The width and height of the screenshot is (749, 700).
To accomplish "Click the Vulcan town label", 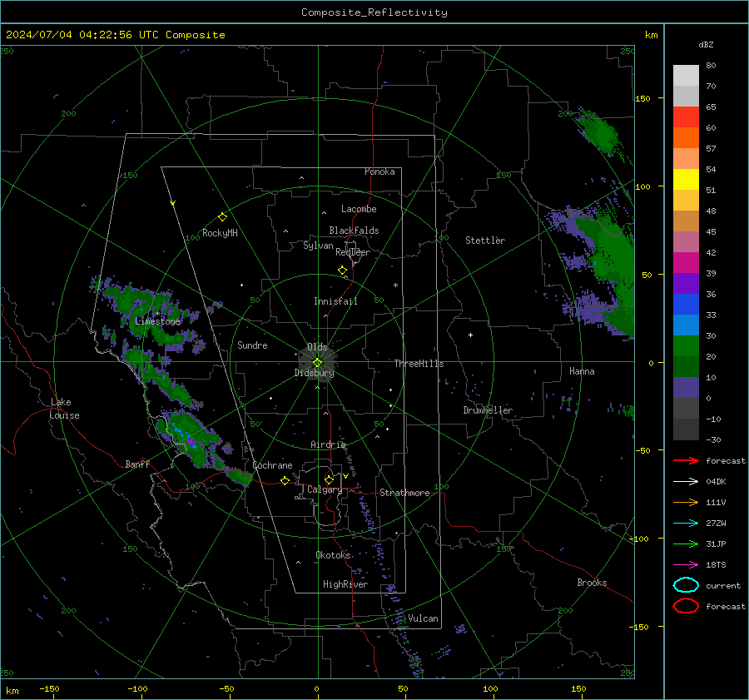I will point(424,618).
